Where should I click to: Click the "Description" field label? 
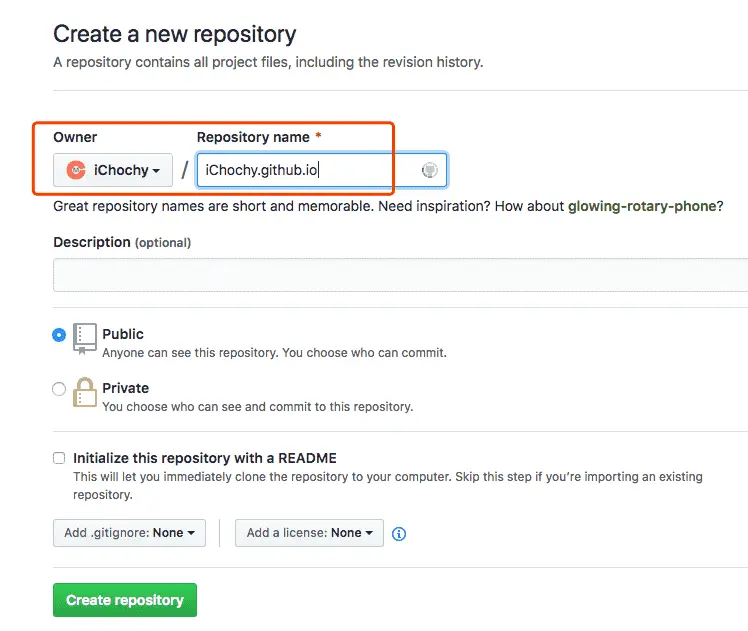(92, 242)
